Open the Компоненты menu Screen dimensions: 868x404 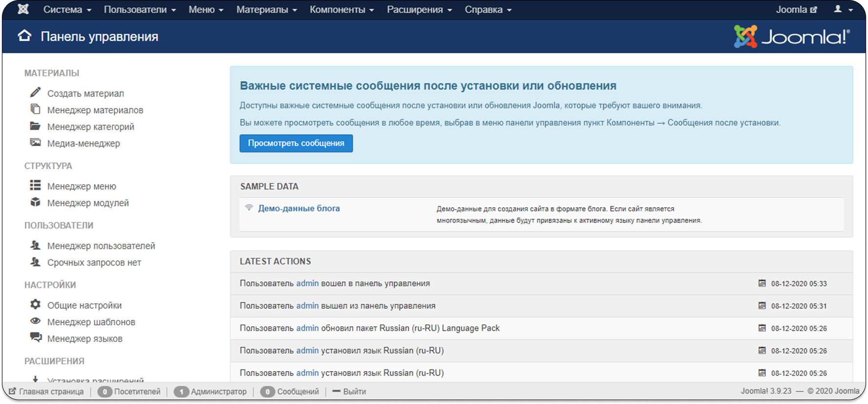coord(341,9)
